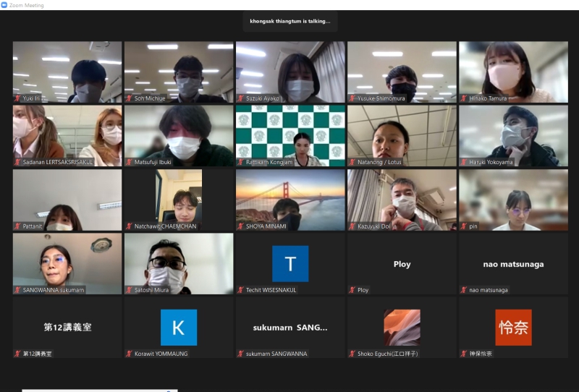Click the Zoom logo in the title bar
This screenshot has height=392, width=579.
click(x=4, y=5)
